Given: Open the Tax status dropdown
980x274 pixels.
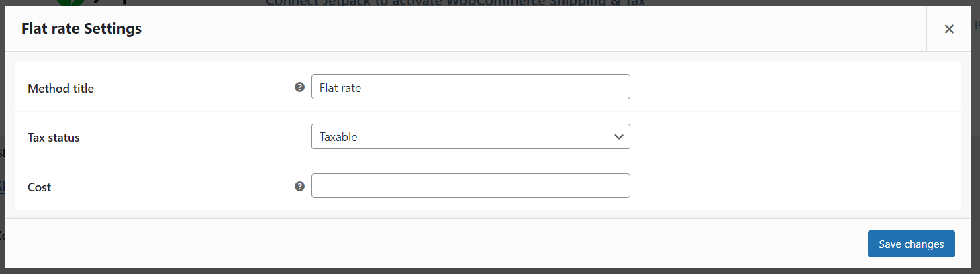Looking at the screenshot, I should (x=471, y=136).
